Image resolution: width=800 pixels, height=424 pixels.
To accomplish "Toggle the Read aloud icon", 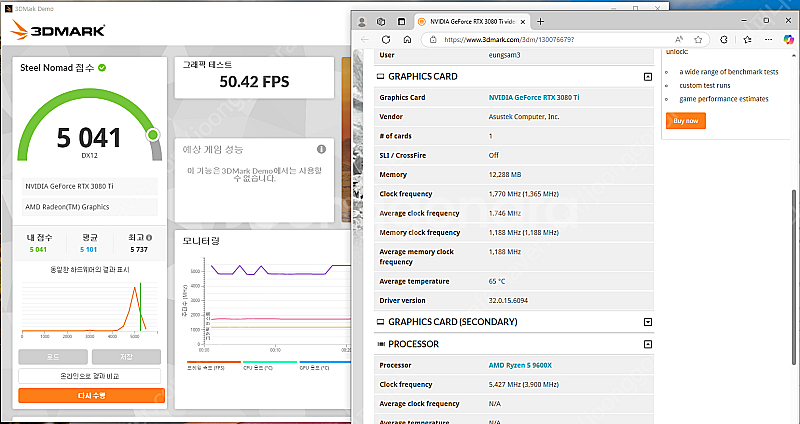I will (x=679, y=39).
